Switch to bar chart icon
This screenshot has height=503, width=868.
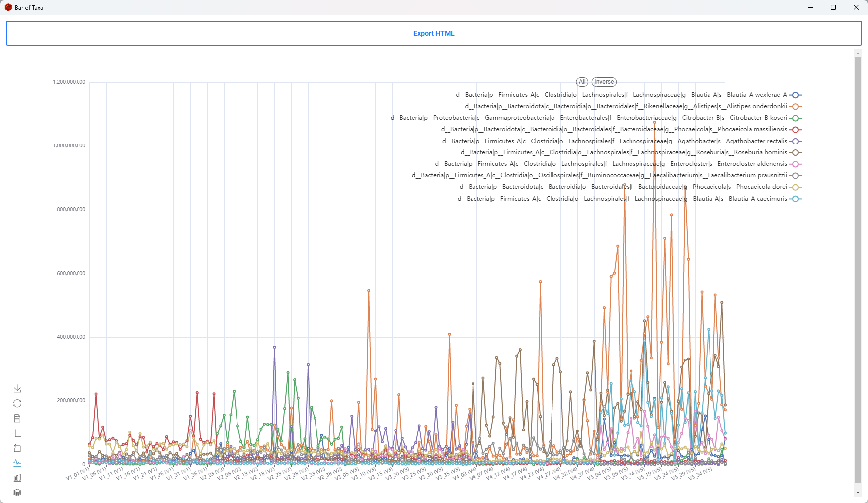17,478
